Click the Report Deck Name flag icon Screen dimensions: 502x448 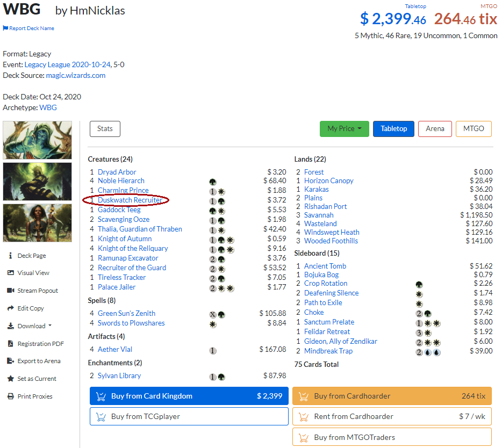[5, 28]
